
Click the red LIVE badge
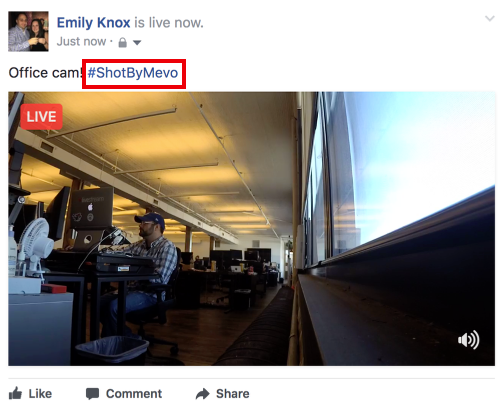point(41,117)
